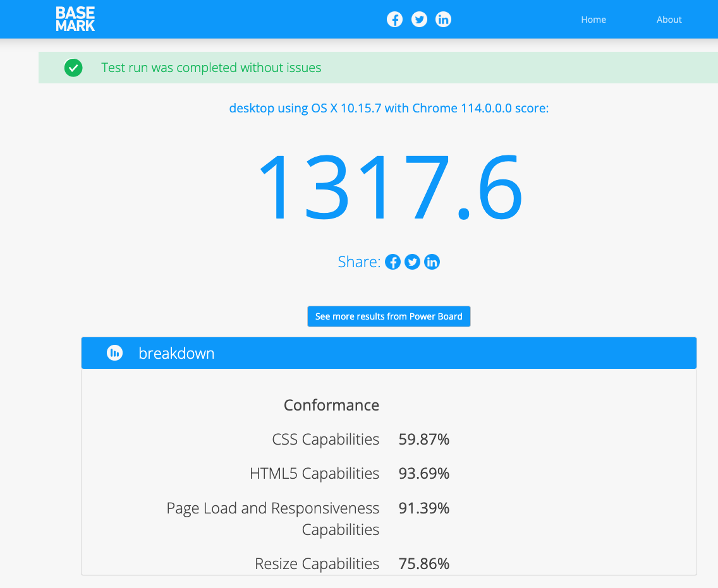Click the Resize Capabilities 75.86% value
Image resolution: width=718 pixels, height=588 pixels.
(x=423, y=564)
